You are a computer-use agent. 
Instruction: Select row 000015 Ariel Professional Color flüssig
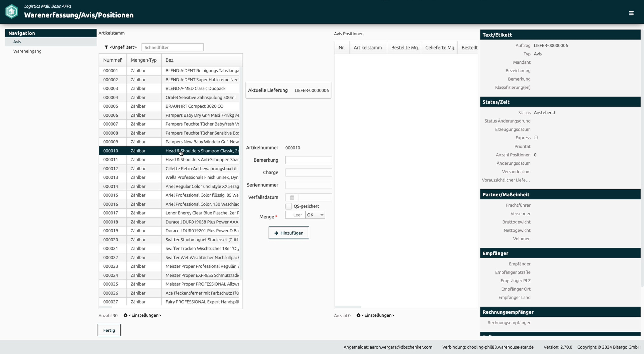click(x=169, y=195)
